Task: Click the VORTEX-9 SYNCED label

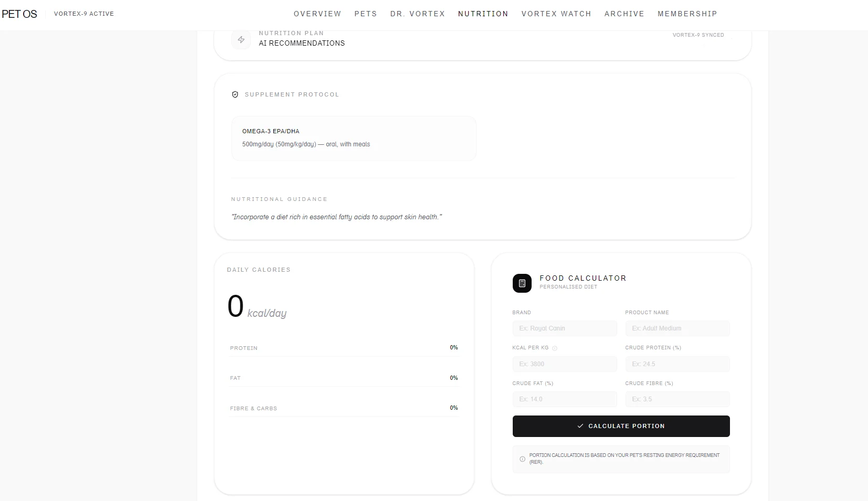Action: [x=698, y=35]
